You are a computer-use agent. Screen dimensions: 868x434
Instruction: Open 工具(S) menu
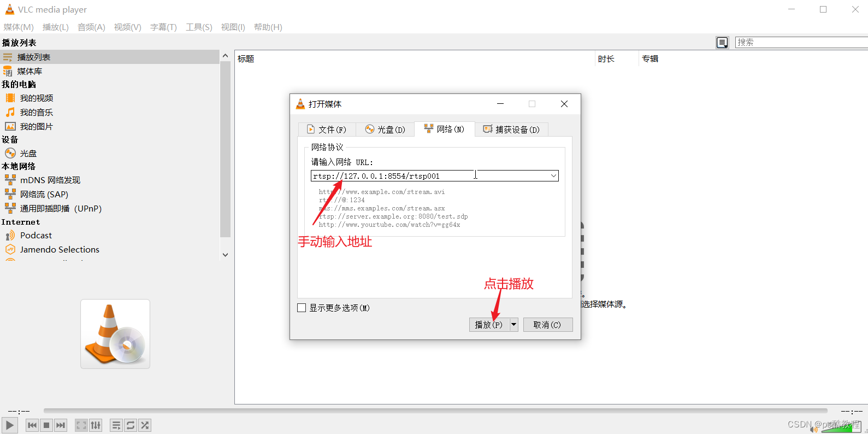pyautogui.click(x=199, y=27)
